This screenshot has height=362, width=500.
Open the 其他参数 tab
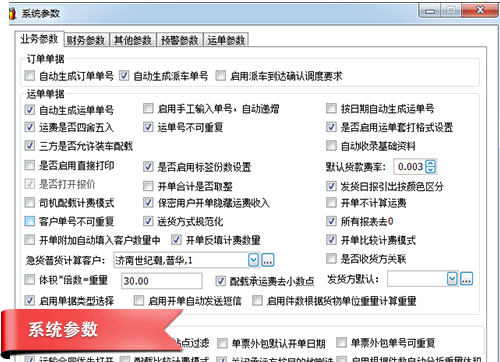click(133, 40)
